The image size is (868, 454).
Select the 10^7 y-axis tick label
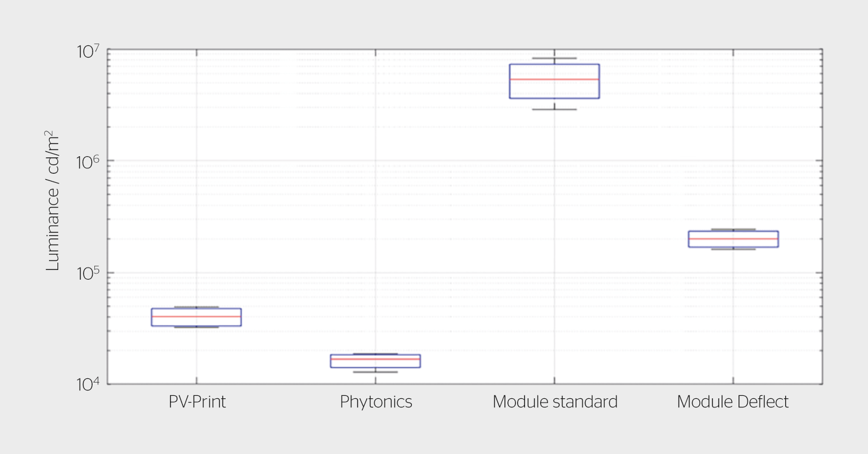pos(90,50)
